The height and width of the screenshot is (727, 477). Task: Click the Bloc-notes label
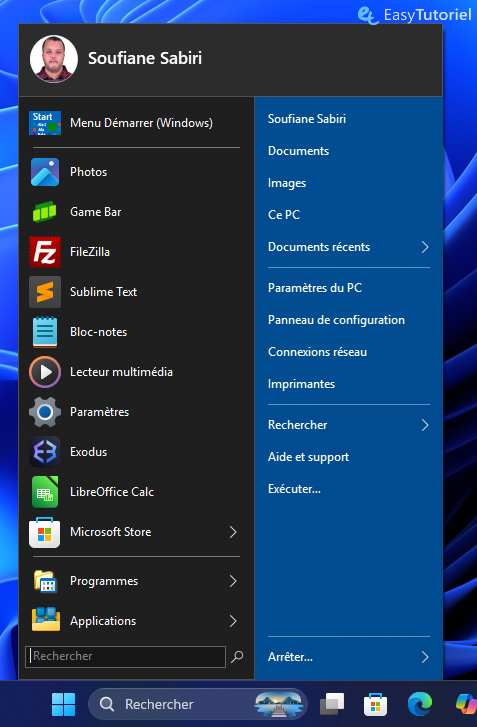pyautogui.click(x=98, y=332)
